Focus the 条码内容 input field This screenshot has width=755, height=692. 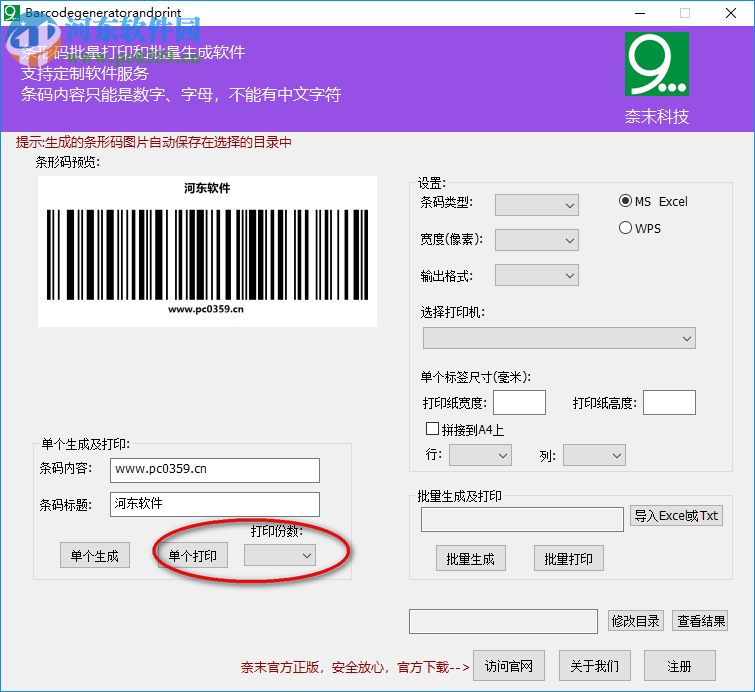215,470
